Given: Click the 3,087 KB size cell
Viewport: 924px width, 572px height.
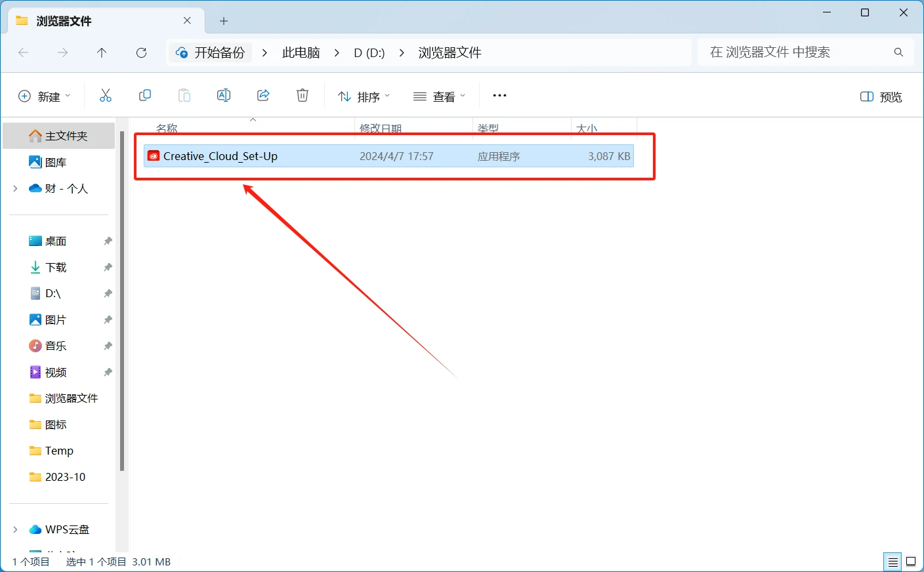Looking at the screenshot, I should click(609, 156).
